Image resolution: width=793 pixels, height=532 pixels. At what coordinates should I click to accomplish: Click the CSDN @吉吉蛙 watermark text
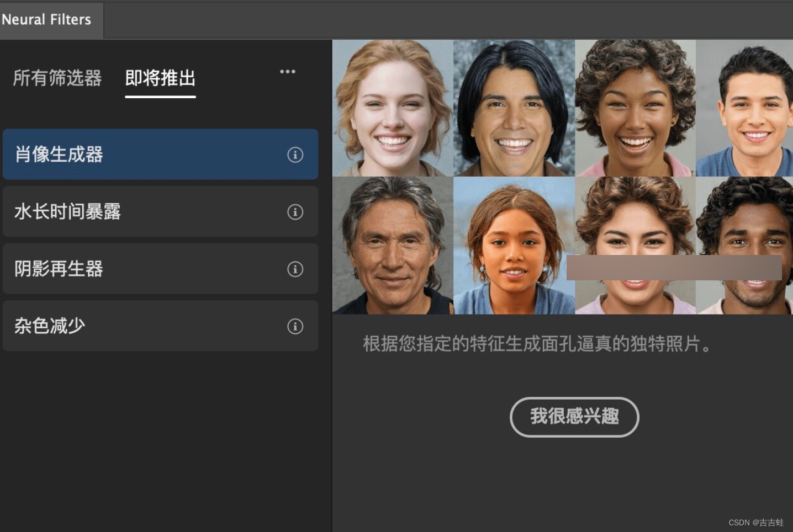click(x=756, y=523)
